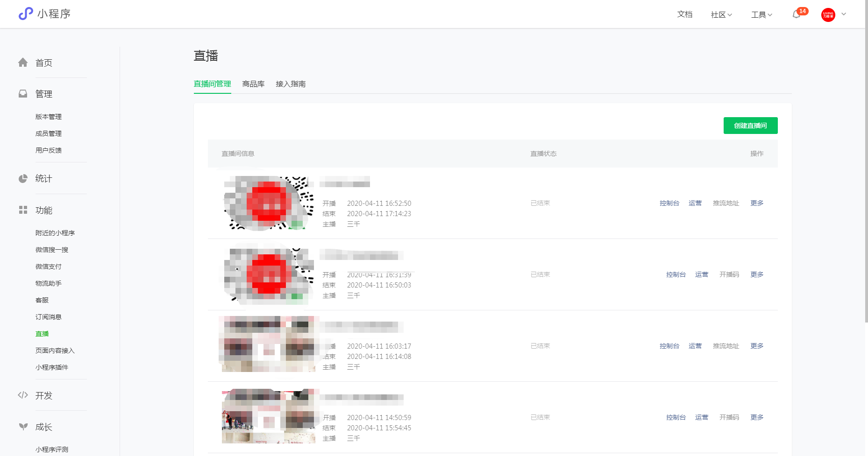Screen dimensions: 868x456
Task: Click the thumbnail of the 14:50:59 broadcast
Action: coord(269,416)
